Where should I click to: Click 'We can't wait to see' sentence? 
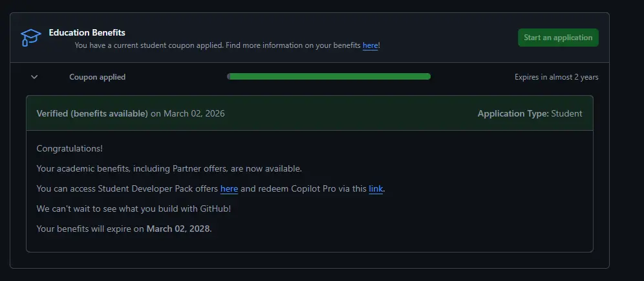coord(134,208)
